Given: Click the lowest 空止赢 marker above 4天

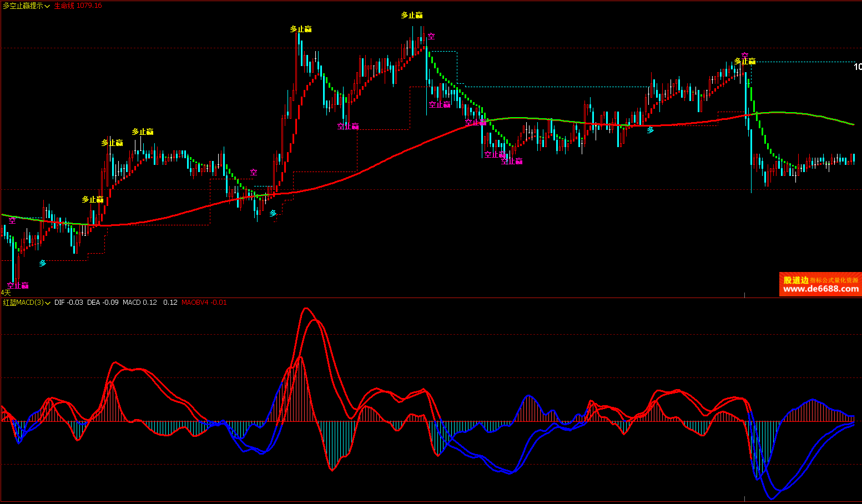Looking at the screenshot, I should click(x=18, y=285).
